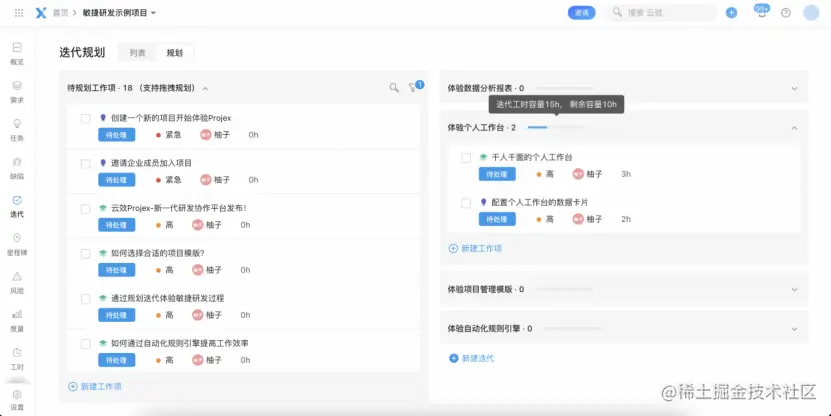Open the app launcher grid icon
The height and width of the screenshot is (416, 831).
pyautogui.click(x=19, y=13)
